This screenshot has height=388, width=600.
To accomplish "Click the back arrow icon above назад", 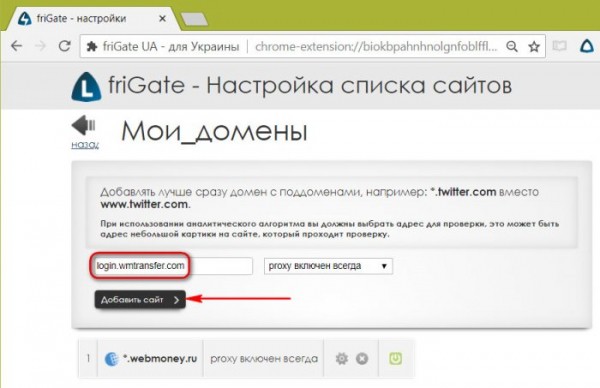I will coord(83,125).
